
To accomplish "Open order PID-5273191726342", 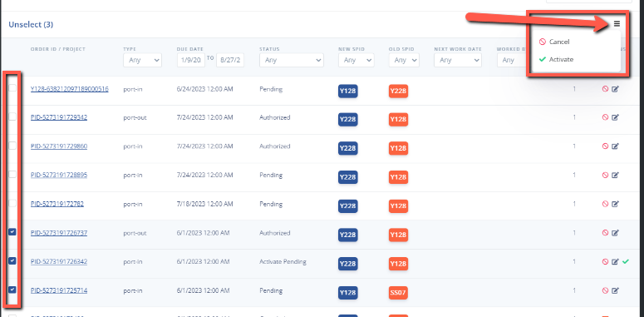I will [x=59, y=261].
